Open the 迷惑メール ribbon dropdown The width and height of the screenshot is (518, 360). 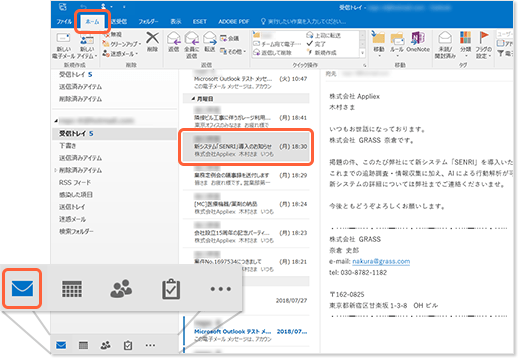120,53
